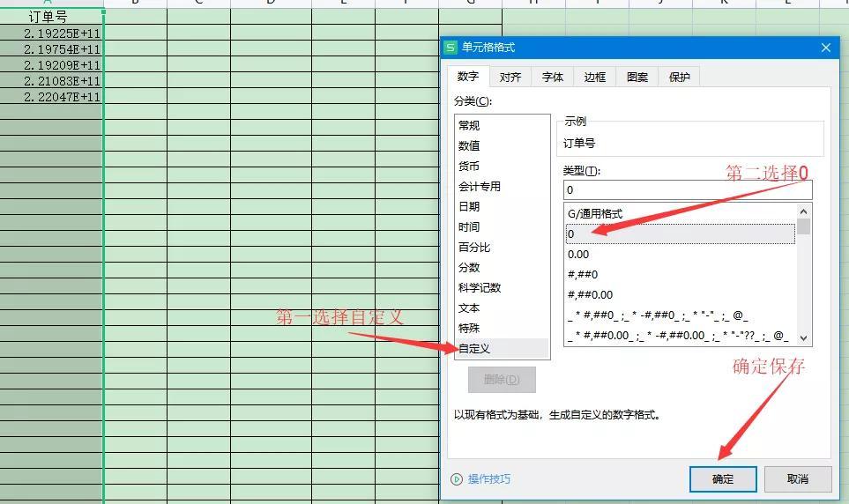Select the _ * #,##0.00_ ; accounting format

(x=680, y=336)
